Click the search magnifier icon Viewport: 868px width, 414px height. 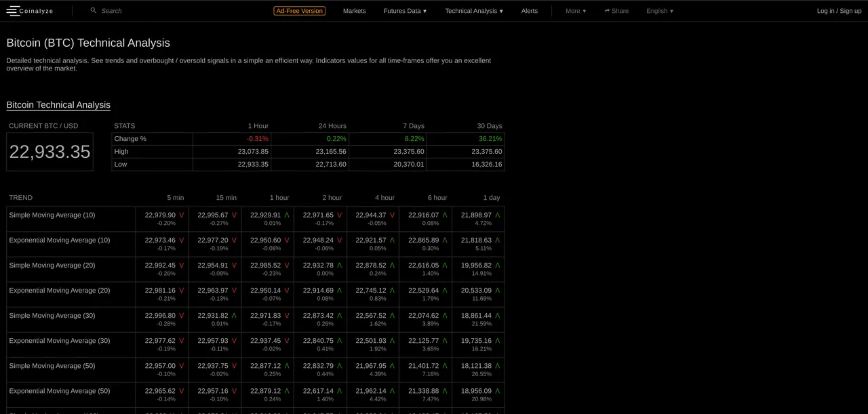94,10
